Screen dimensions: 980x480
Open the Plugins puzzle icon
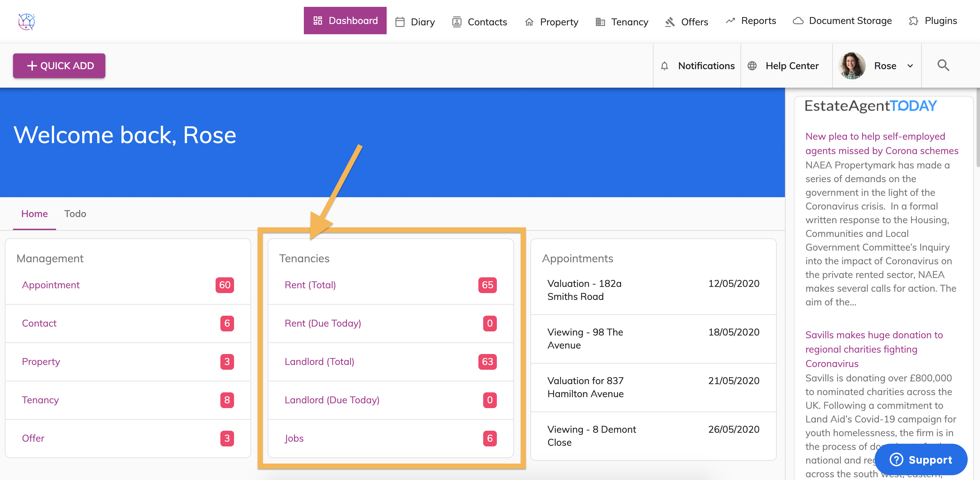tap(913, 21)
